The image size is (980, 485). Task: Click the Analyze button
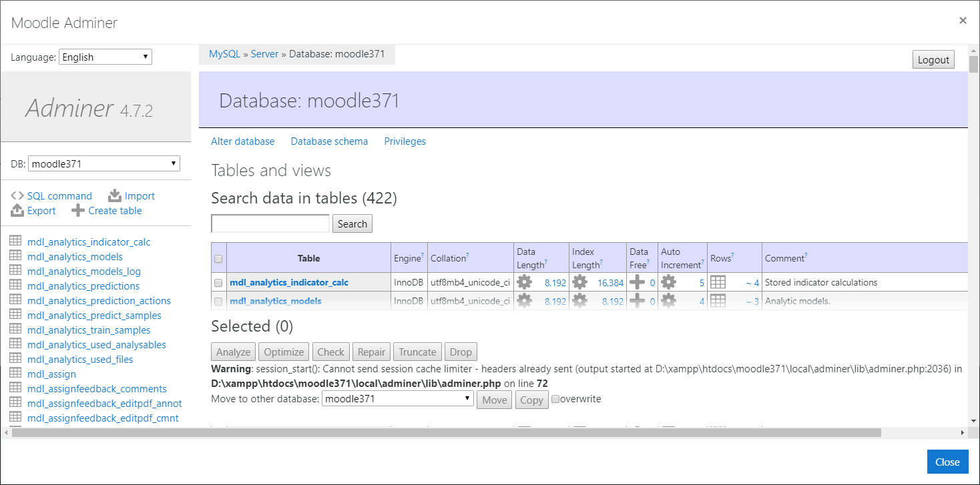click(234, 352)
